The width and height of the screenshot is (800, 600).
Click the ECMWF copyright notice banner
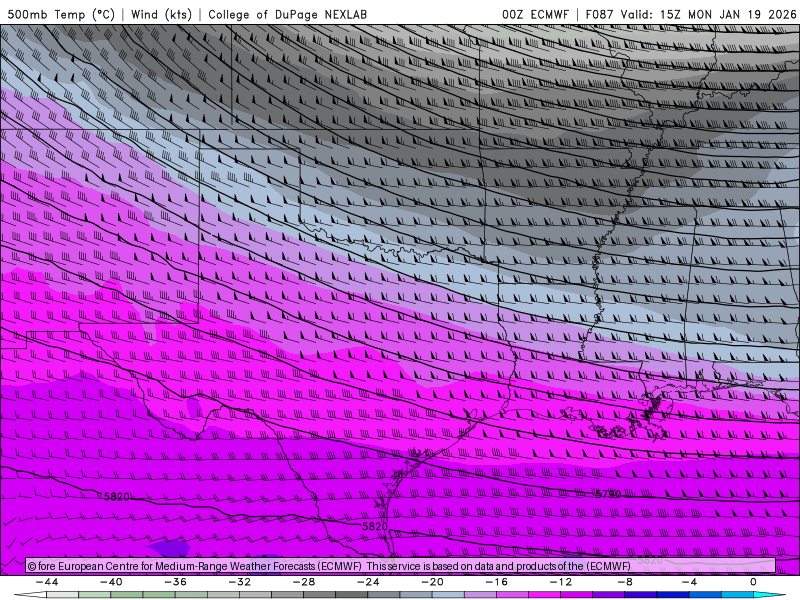[401, 566]
